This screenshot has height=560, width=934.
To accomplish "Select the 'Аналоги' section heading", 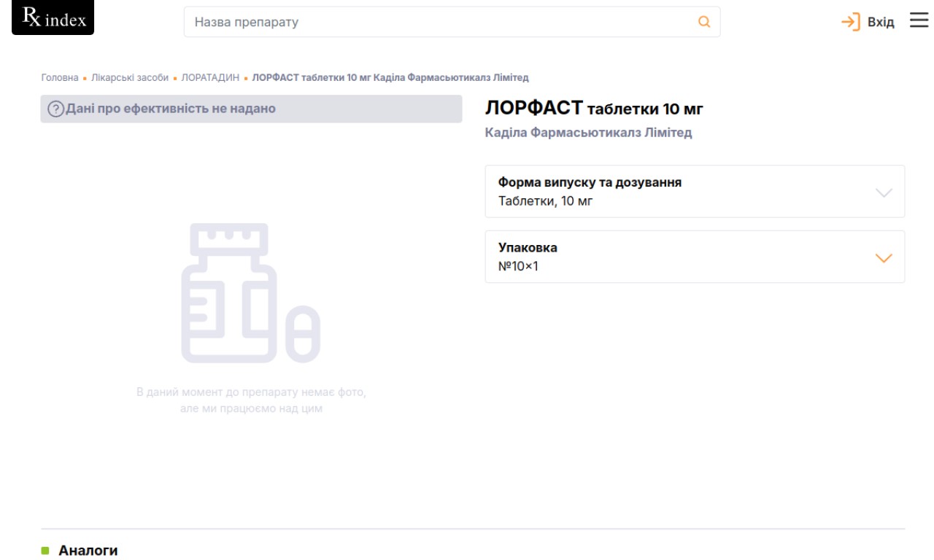I will tap(88, 551).
